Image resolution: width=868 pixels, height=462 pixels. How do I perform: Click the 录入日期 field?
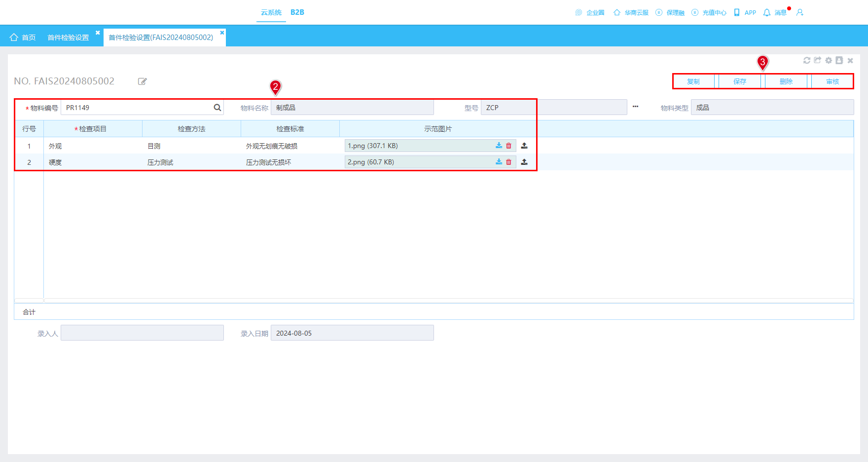(x=352, y=333)
